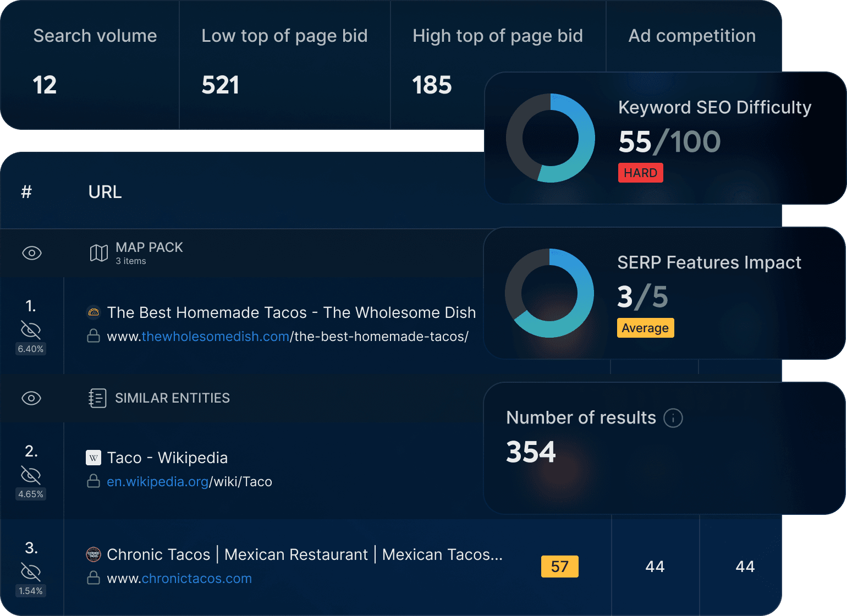Click the Wikipedia favicon beside Taco result
847x616 pixels.
[94, 458]
